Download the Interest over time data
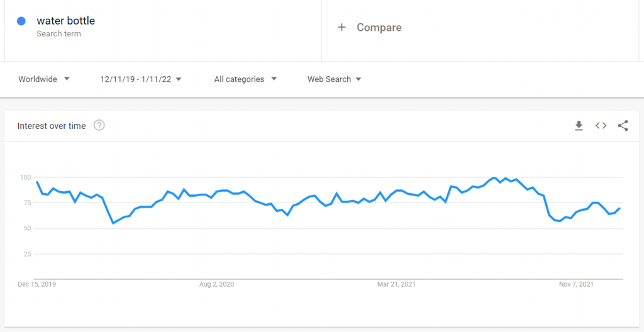This screenshot has height=332, width=644. (579, 126)
